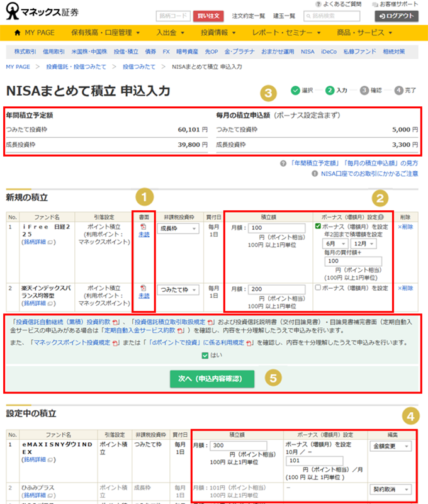Open 商品・サービス menu
Viewport: 428px width, 504px height.
pyautogui.click(x=364, y=33)
